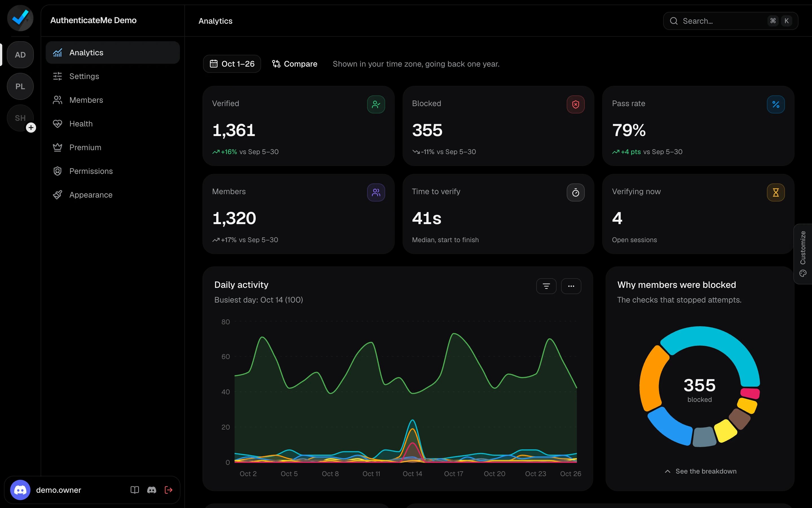Select the AD server avatar
The image size is (812, 508).
click(20, 55)
